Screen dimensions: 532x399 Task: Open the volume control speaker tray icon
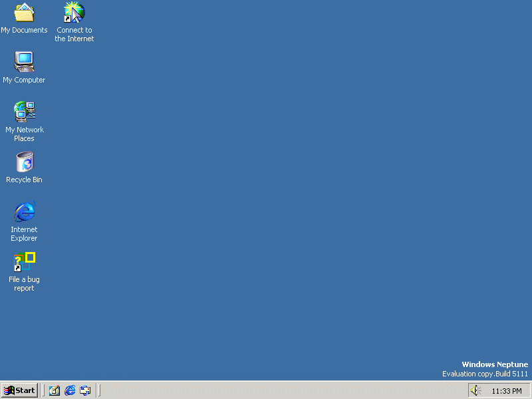(x=475, y=390)
